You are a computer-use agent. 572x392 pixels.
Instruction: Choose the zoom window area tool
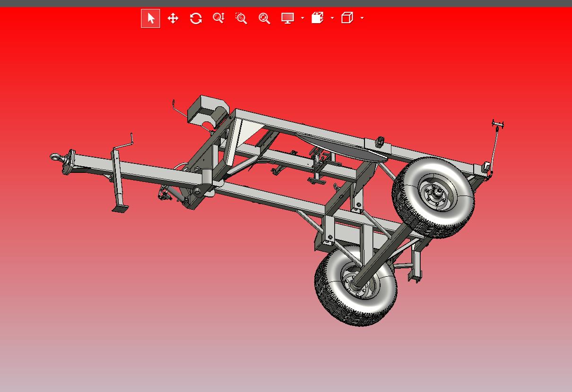(x=241, y=18)
